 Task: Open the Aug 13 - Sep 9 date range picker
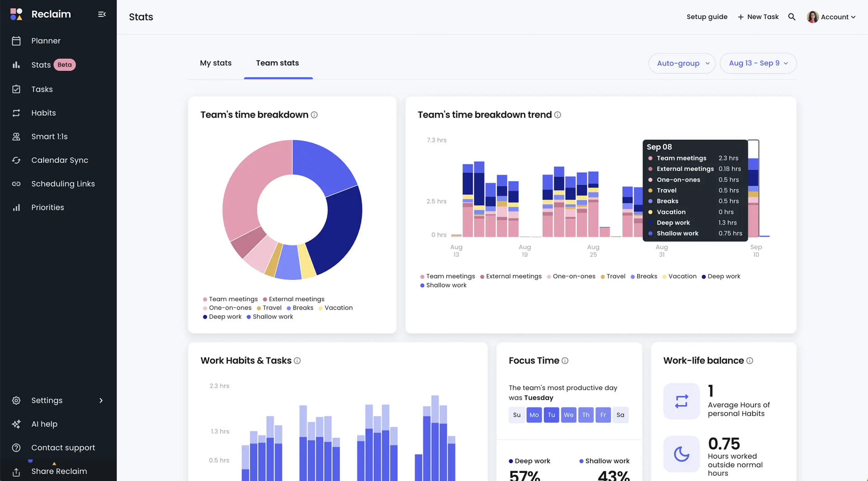758,63
